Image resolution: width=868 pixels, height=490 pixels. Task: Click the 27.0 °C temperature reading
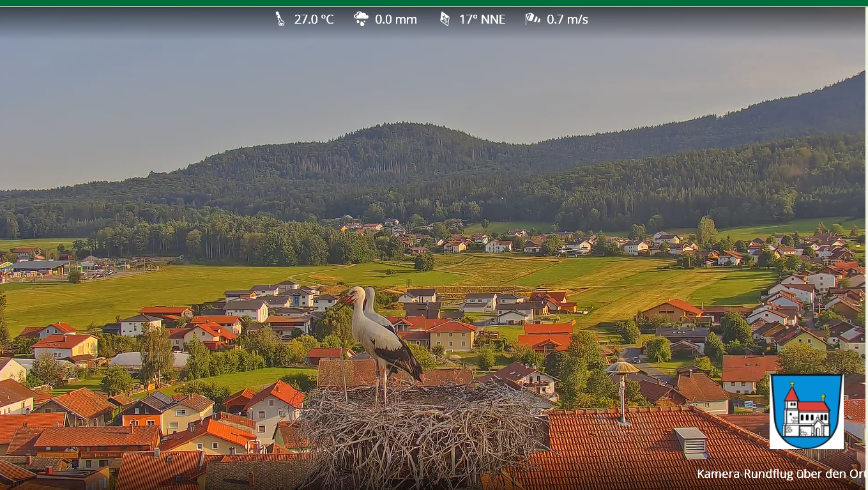[x=314, y=20]
